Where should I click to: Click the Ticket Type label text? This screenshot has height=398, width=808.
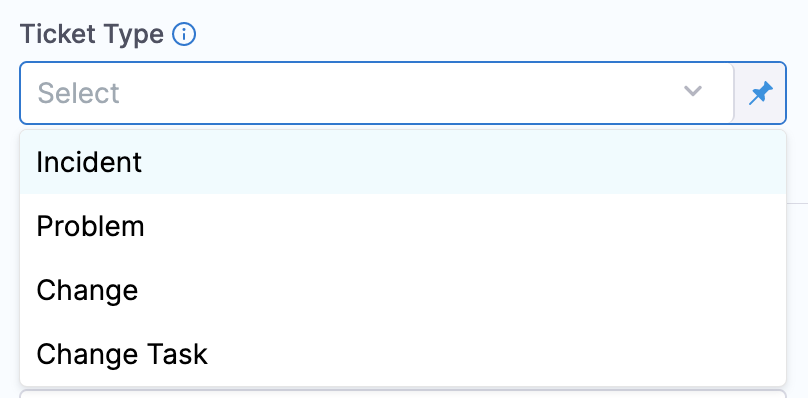[x=92, y=35]
